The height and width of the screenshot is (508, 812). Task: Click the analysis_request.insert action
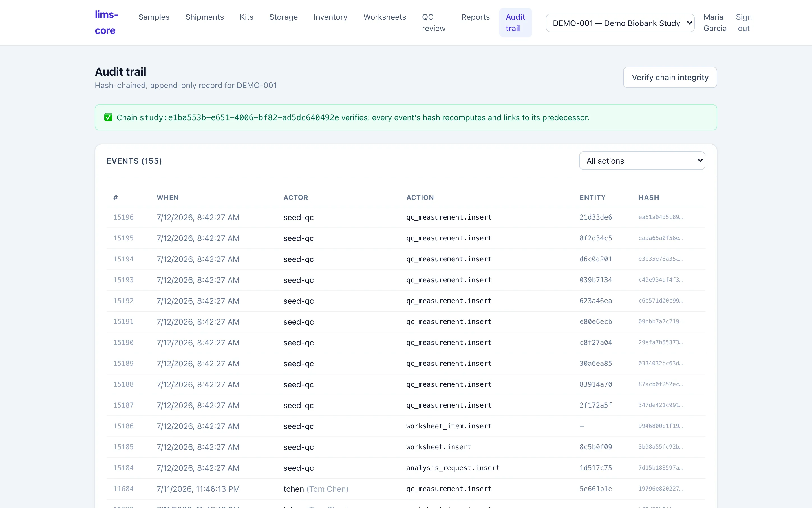(453, 468)
